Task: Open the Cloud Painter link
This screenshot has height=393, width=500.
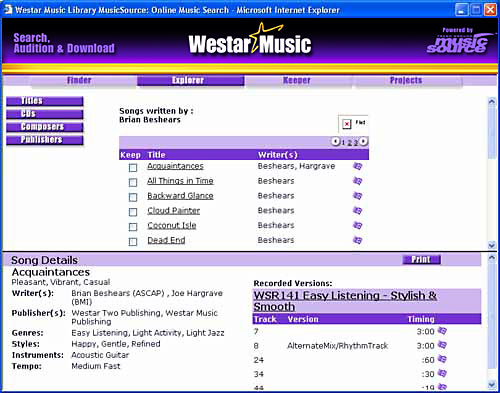Action: point(174,210)
